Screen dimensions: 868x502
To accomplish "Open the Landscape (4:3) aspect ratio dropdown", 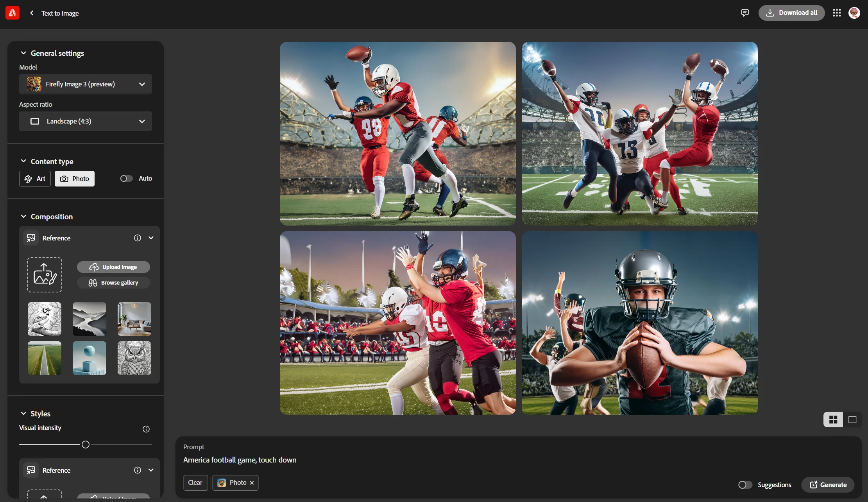I will (x=86, y=121).
